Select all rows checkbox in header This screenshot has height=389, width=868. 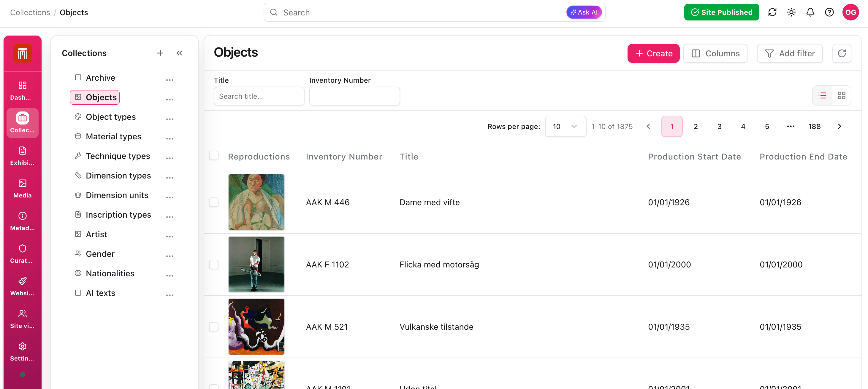tap(214, 155)
